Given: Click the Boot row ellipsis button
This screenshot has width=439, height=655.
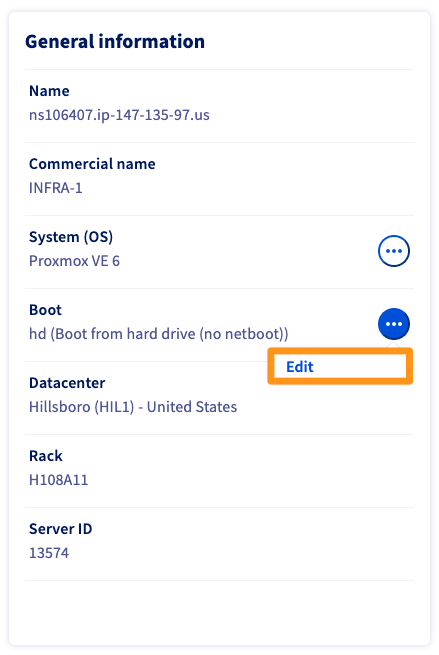Looking at the screenshot, I should point(393,324).
